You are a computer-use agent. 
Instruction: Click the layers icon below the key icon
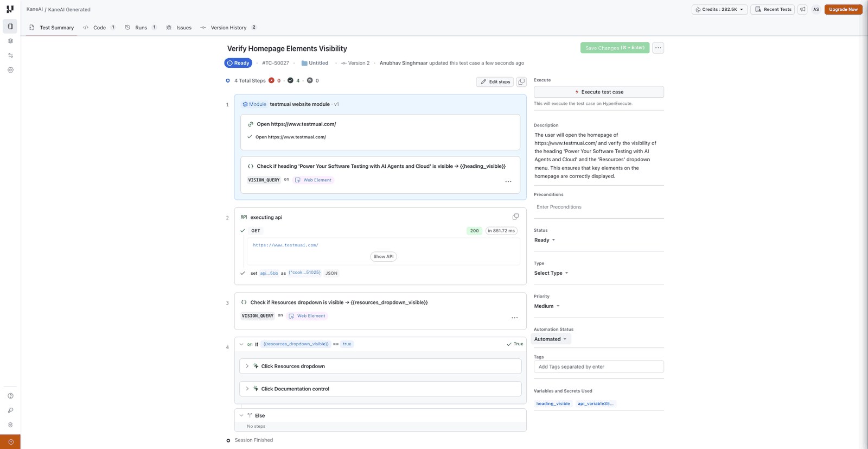[x=10, y=425]
